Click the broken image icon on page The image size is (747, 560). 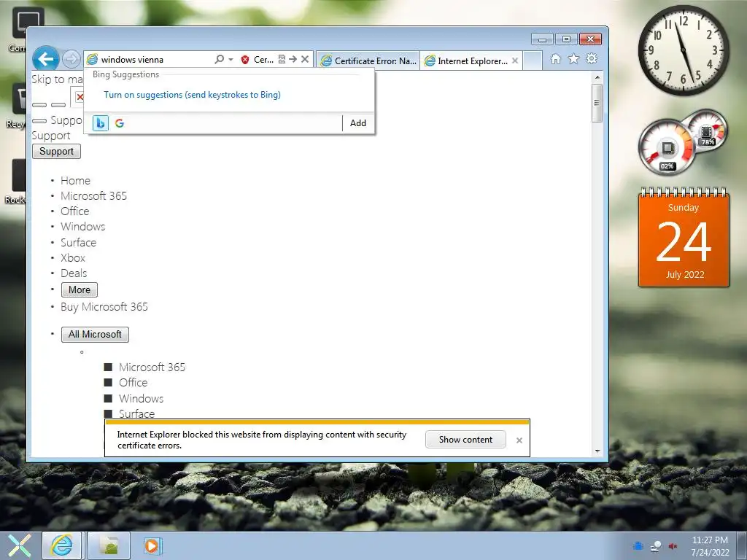(80, 97)
